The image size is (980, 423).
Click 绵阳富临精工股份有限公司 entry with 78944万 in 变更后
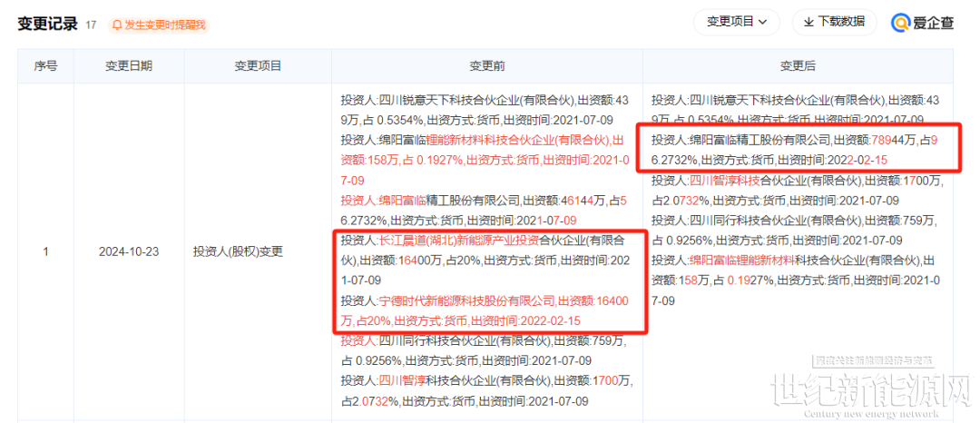click(x=795, y=150)
